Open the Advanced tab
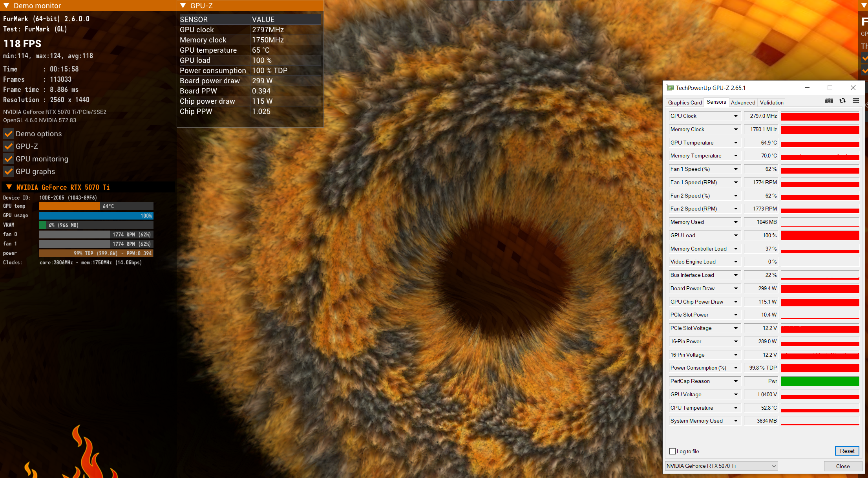Screen dimensions: 868x478 click(743, 103)
